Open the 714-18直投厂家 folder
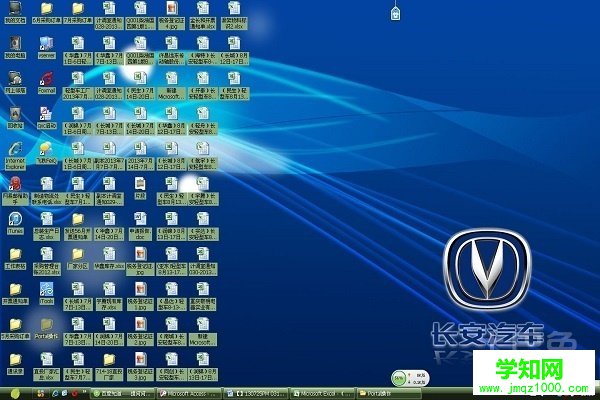The width and height of the screenshot is (600, 400). 109,366
